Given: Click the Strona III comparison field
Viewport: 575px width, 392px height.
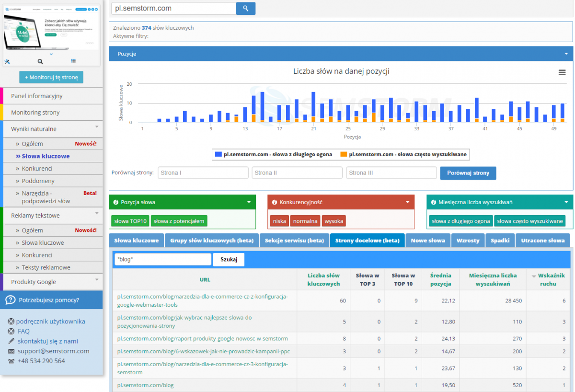Looking at the screenshot, I should coord(391,173).
